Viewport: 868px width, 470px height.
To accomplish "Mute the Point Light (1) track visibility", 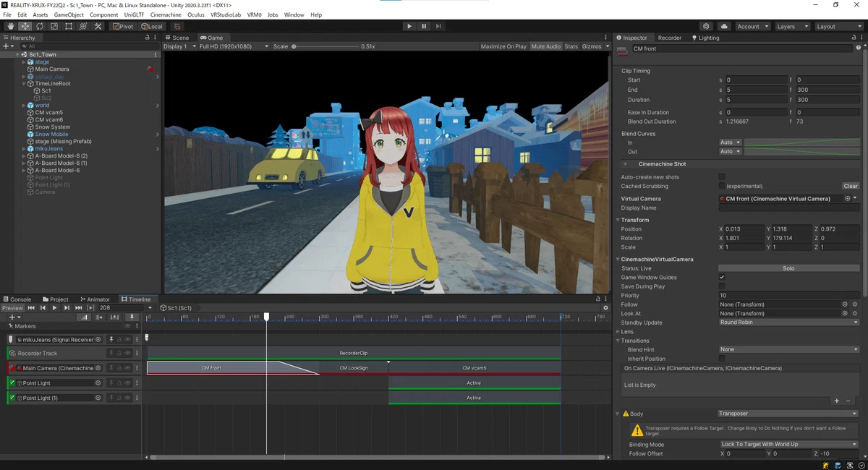I will pos(127,398).
